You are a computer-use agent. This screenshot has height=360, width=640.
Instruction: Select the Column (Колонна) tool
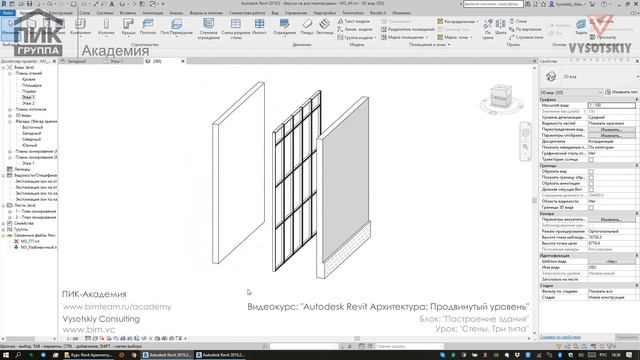(x=106, y=27)
